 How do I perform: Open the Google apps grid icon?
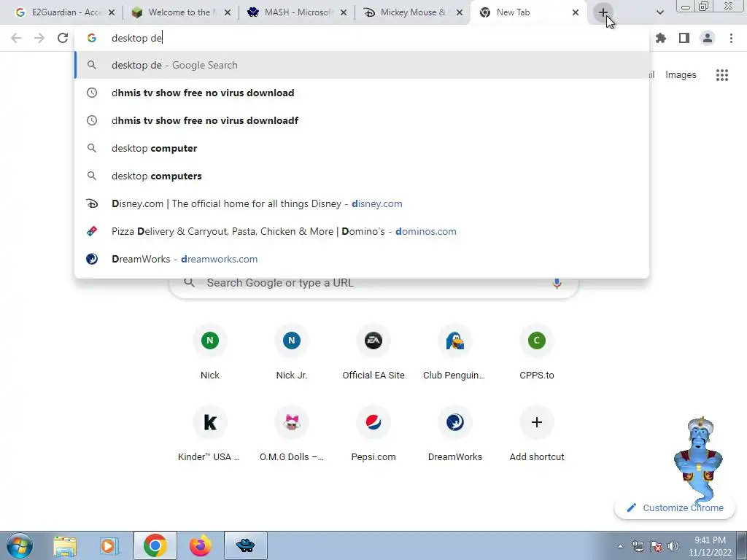tap(721, 75)
